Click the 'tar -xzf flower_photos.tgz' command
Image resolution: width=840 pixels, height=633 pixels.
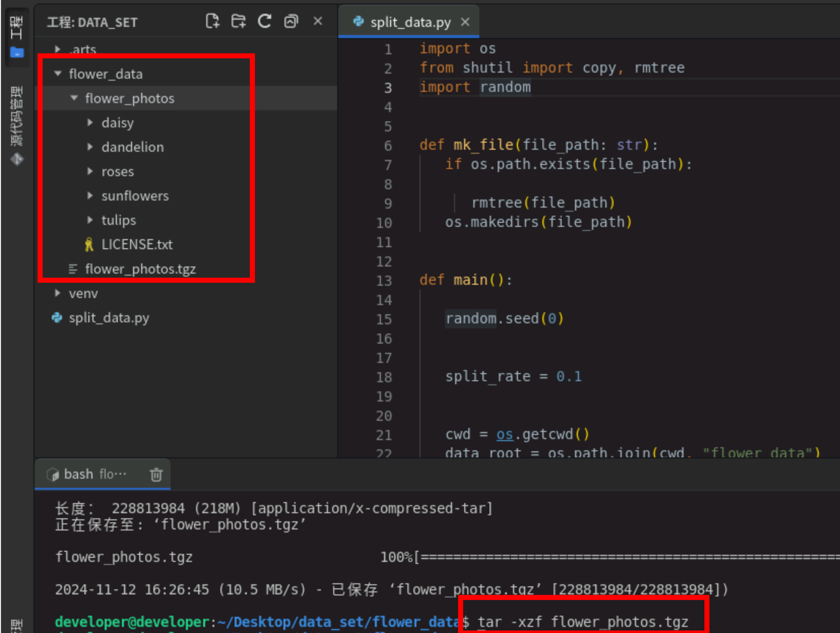[583, 622]
